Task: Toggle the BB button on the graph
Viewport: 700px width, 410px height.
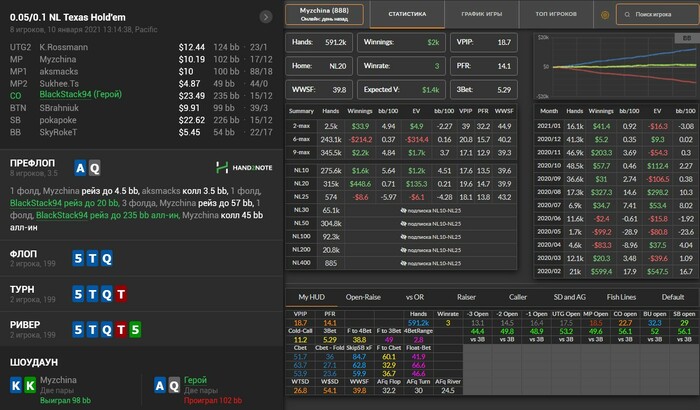Action: pos(687,38)
